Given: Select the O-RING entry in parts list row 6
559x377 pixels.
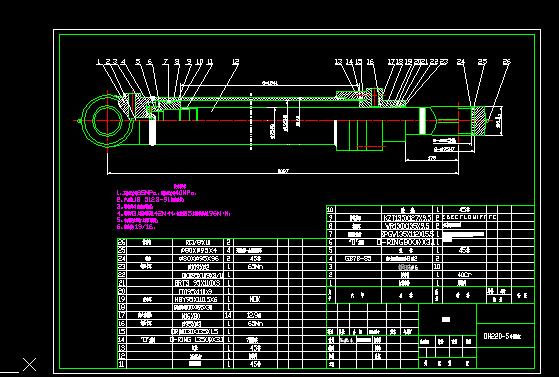Looking at the screenshot, I should pos(406,242).
